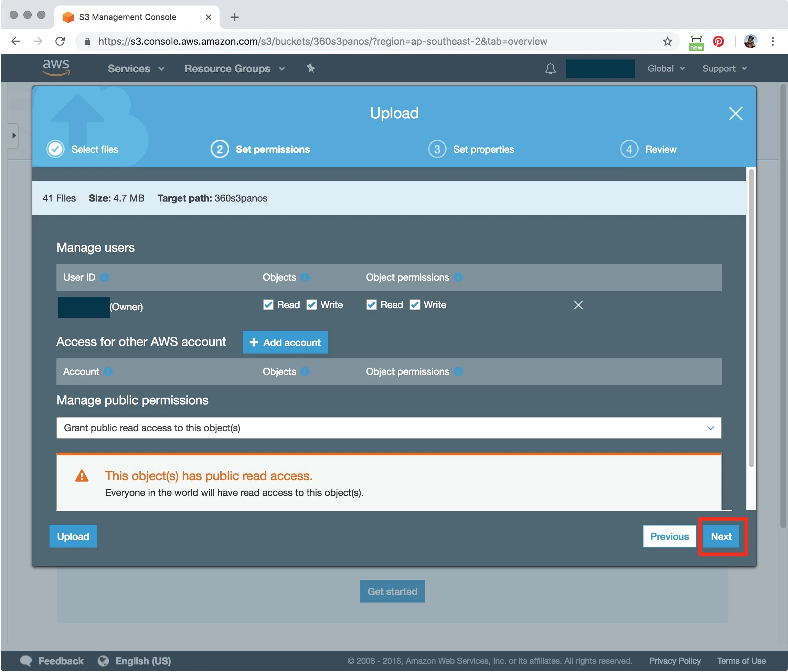
Task: Uncheck Object permissions Read for Owner
Action: pos(372,305)
